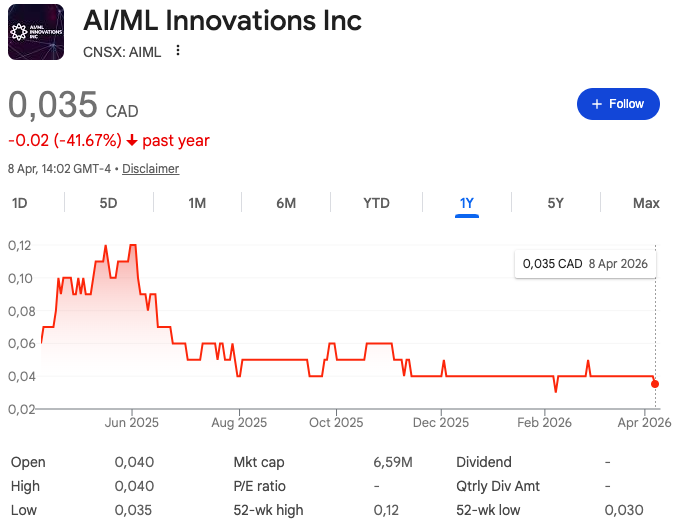Click the 52-wk high label
This screenshot has width=676, height=526.
pyautogui.click(x=268, y=510)
